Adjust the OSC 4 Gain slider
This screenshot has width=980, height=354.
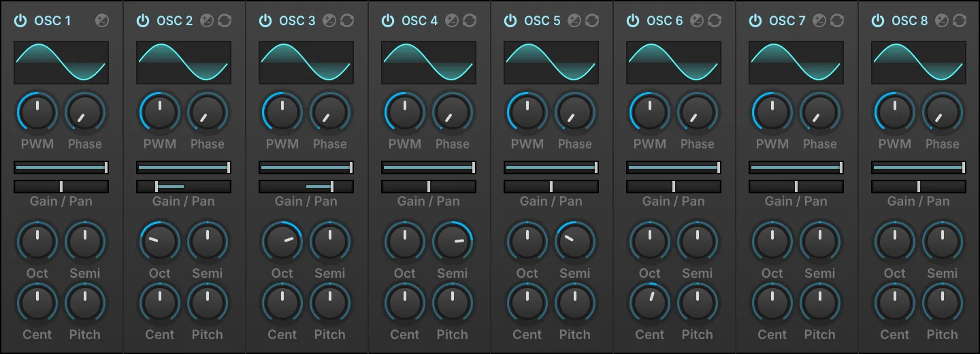(x=429, y=167)
